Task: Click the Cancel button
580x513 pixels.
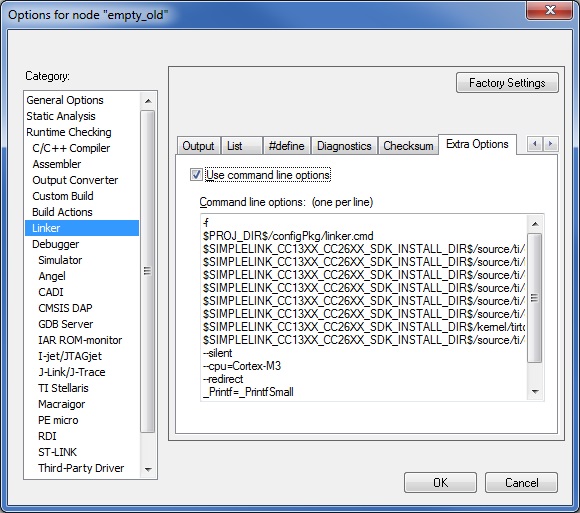Action: [x=521, y=482]
